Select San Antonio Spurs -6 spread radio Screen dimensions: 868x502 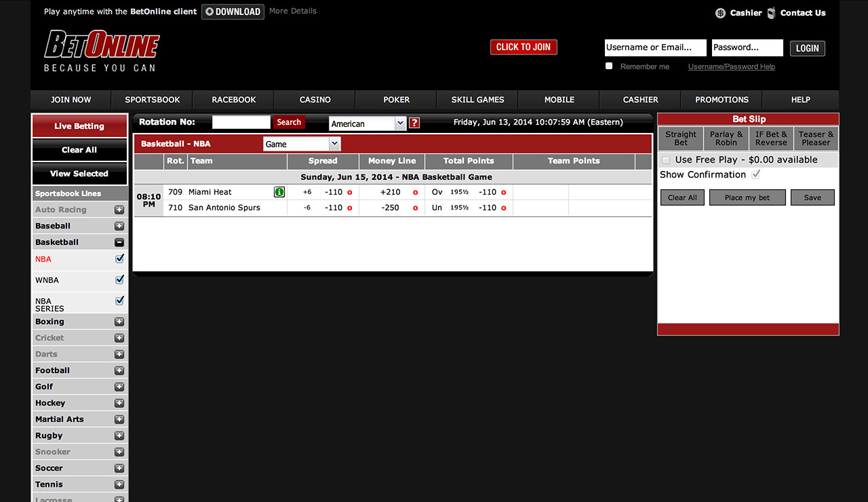[x=350, y=208]
